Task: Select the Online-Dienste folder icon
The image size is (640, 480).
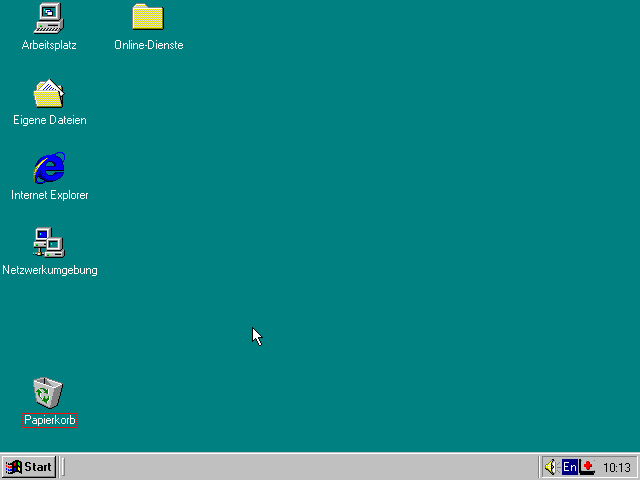Action: (x=148, y=17)
